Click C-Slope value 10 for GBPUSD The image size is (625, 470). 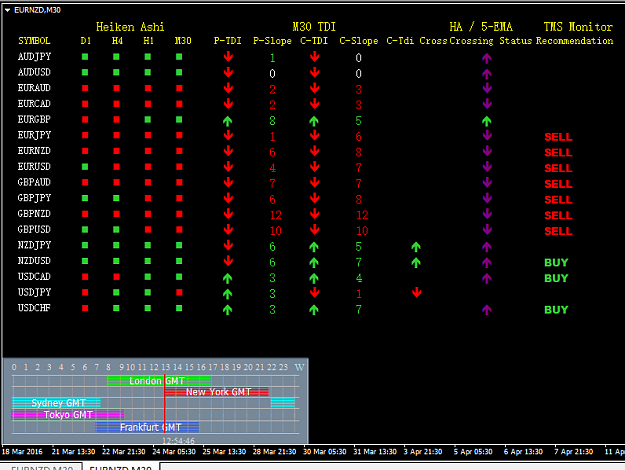(362, 231)
